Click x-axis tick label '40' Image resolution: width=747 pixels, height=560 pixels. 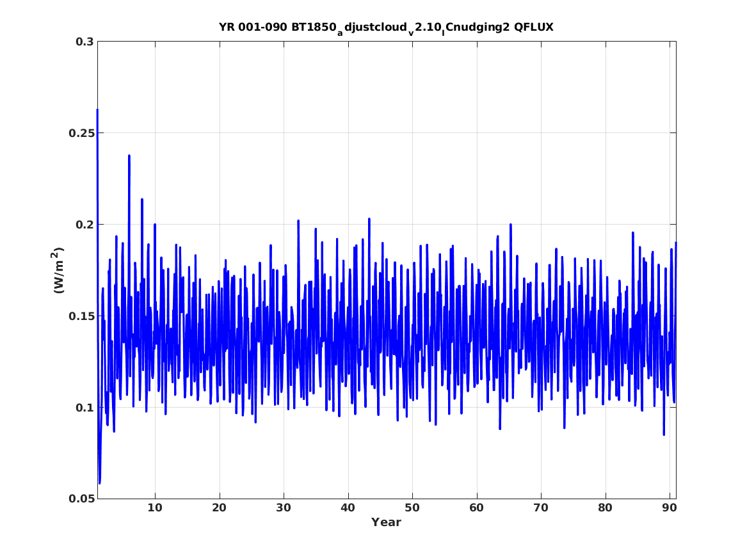coord(348,508)
